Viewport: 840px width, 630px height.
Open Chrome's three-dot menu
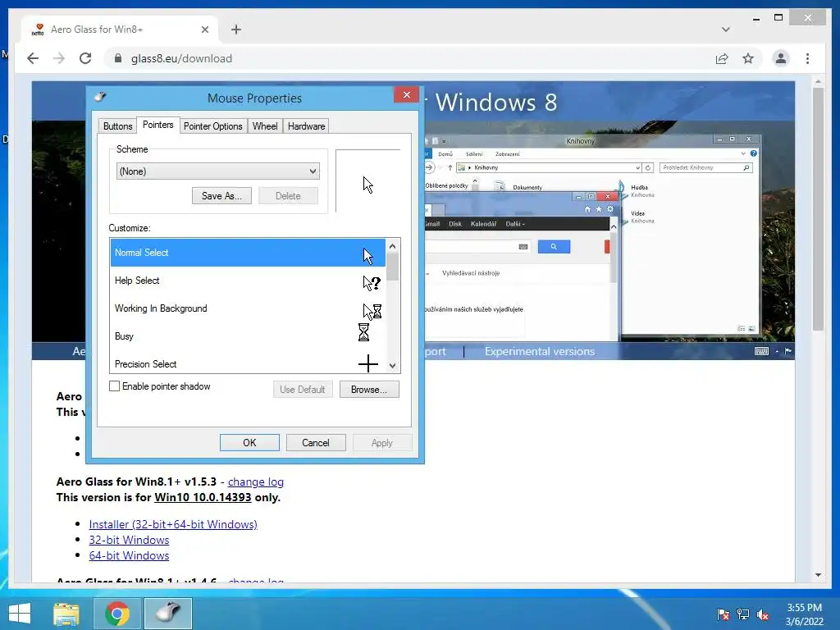click(x=807, y=58)
